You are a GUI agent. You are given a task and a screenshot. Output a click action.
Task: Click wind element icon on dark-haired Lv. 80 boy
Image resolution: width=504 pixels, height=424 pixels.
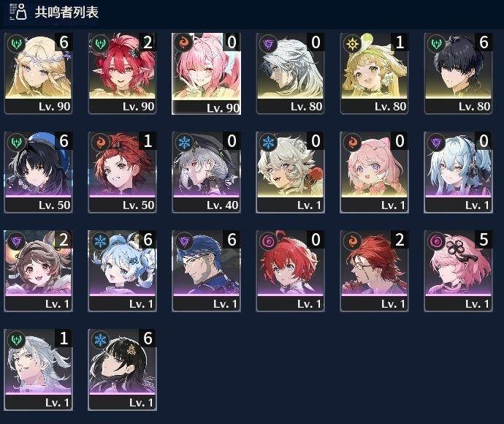coord(436,44)
